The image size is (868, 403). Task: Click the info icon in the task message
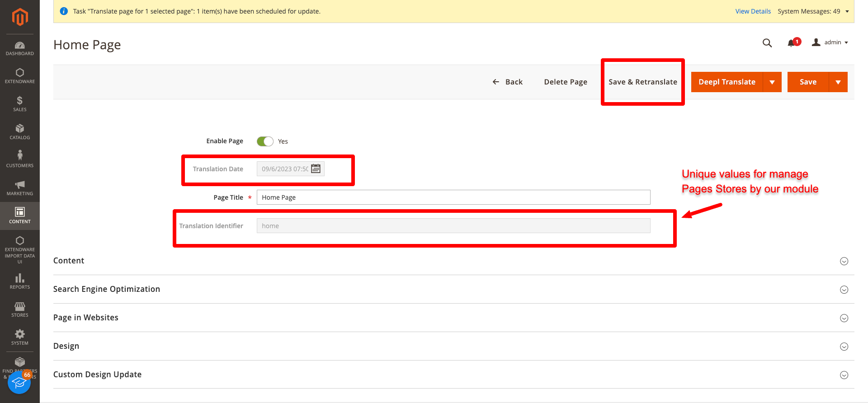(64, 11)
